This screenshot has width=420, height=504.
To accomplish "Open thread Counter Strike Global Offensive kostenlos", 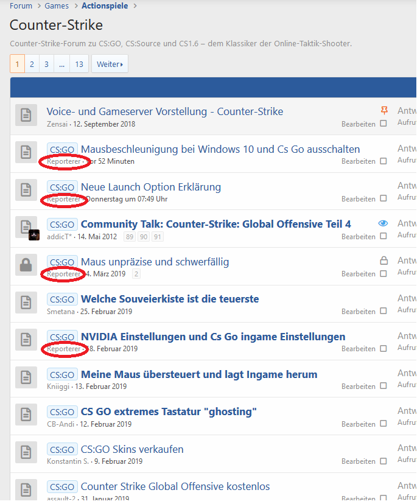I will coord(175,486).
